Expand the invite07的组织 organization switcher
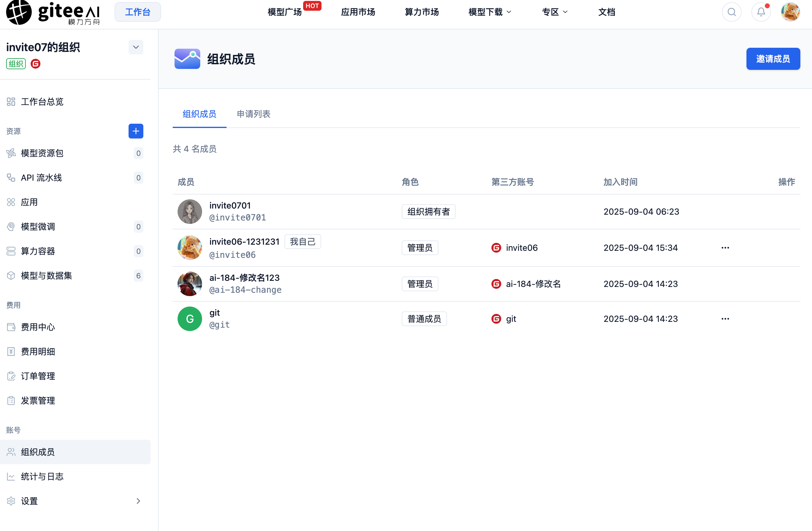812x531 pixels. pos(136,47)
